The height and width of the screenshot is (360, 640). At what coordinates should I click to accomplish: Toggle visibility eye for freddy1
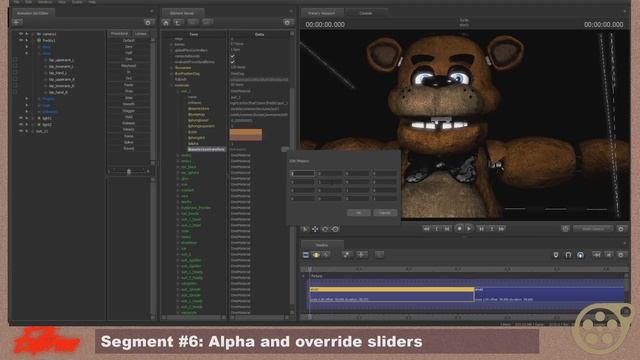point(20,40)
